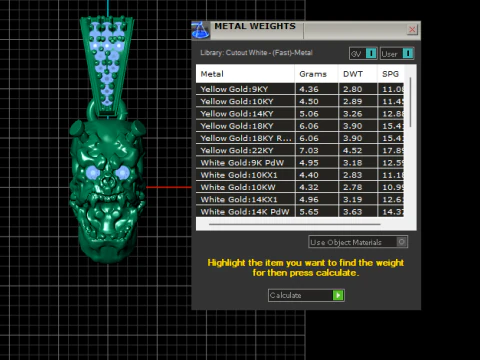
Task: Select the Yellow Gold:22KY row
Action: (300, 150)
